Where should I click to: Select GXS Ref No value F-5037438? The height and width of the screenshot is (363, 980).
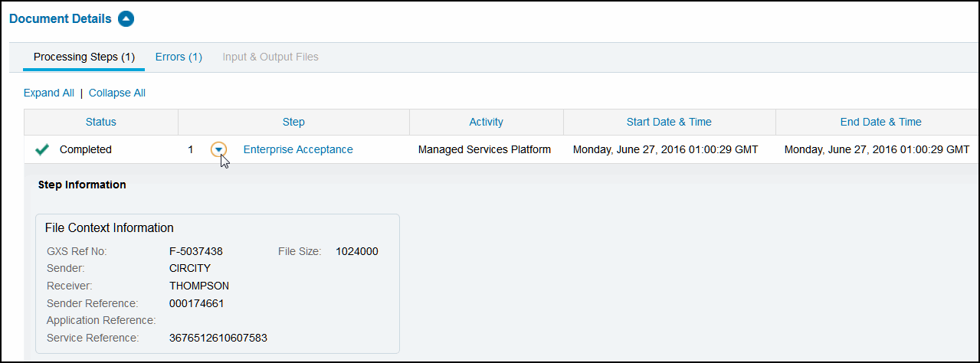pyautogui.click(x=196, y=251)
